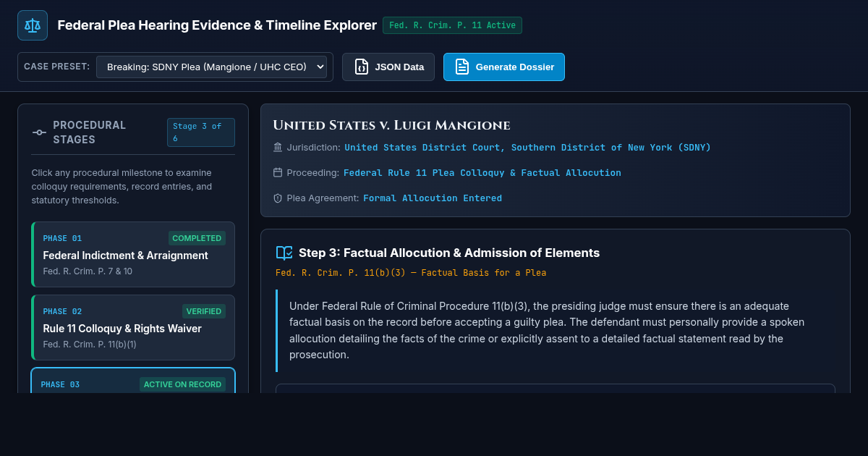Select the Phase 03 active stage card

(x=133, y=381)
